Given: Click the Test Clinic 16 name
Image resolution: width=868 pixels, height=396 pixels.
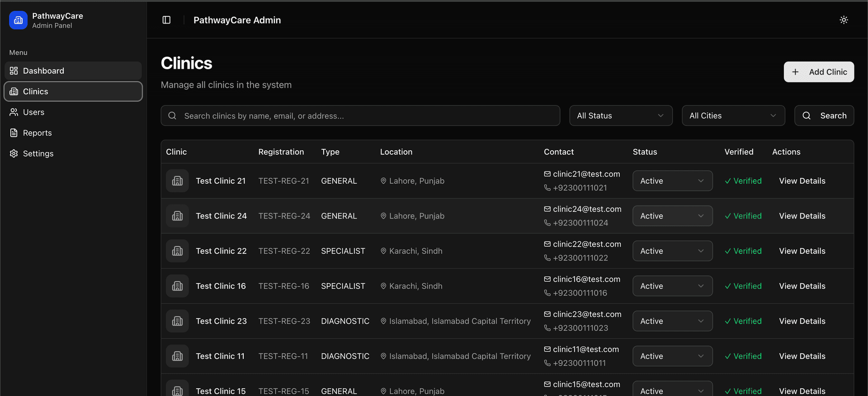Looking at the screenshot, I should pyautogui.click(x=221, y=286).
